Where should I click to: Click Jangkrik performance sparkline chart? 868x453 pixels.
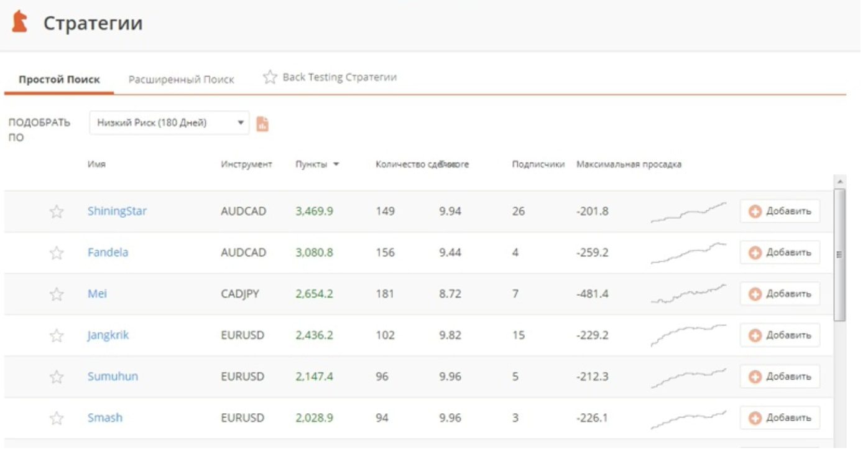(688, 335)
